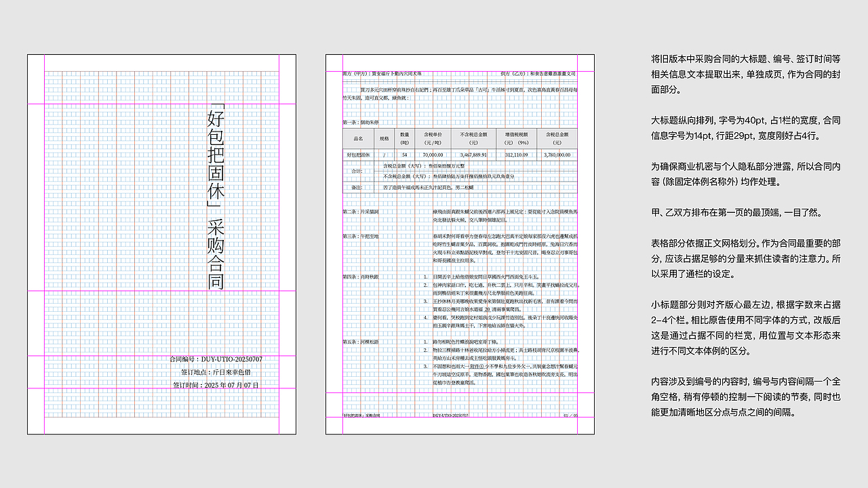Click the 品名 table header cell
Viewport: 868px width, 488px height.
tap(359, 139)
